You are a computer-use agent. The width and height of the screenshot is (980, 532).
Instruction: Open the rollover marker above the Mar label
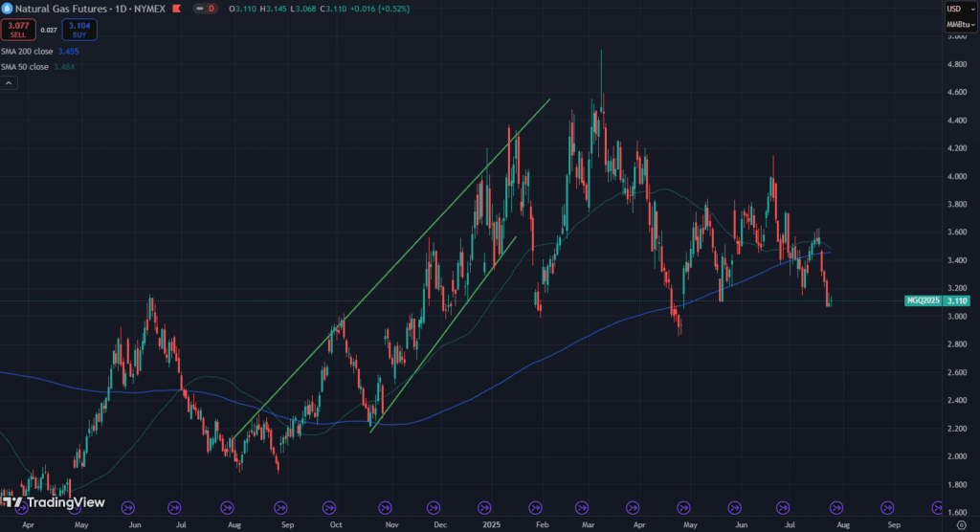(x=582, y=508)
